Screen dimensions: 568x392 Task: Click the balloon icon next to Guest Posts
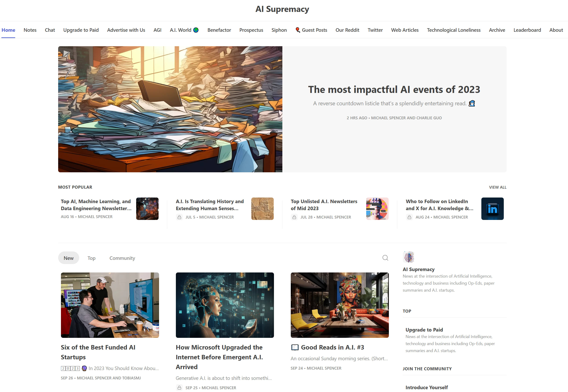tap(298, 30)
